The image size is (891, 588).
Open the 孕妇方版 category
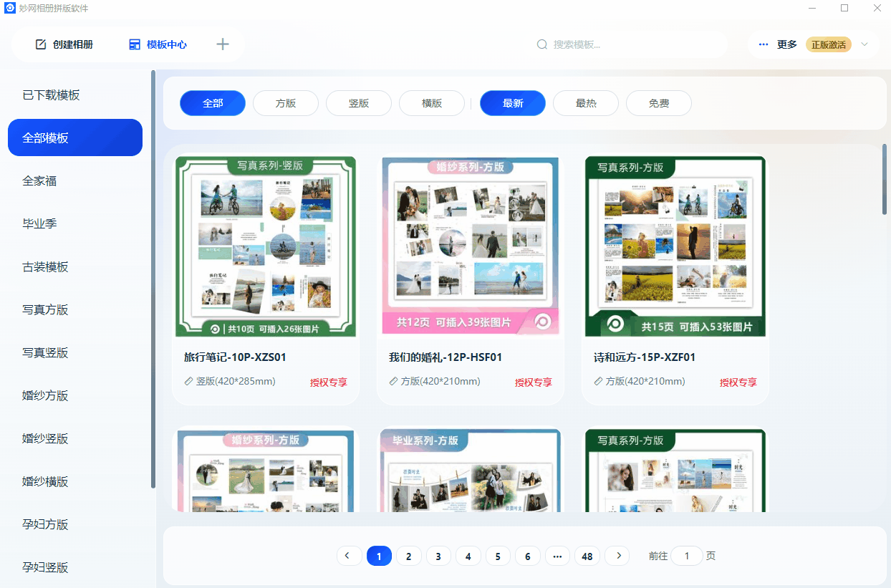(x=75, y=524)
